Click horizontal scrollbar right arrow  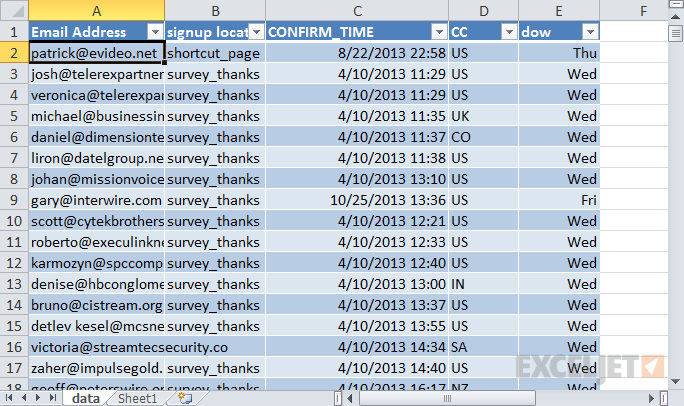click(x=651, y=398)
